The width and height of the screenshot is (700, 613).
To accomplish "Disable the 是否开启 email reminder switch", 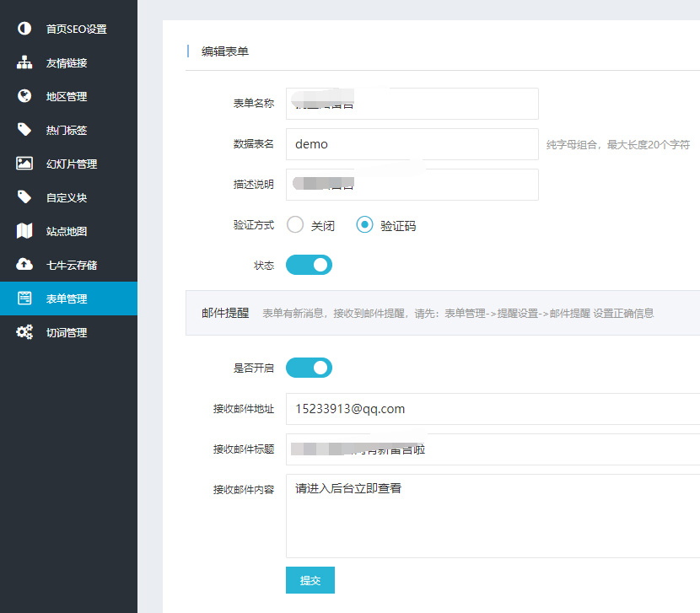I will (309, 368).
